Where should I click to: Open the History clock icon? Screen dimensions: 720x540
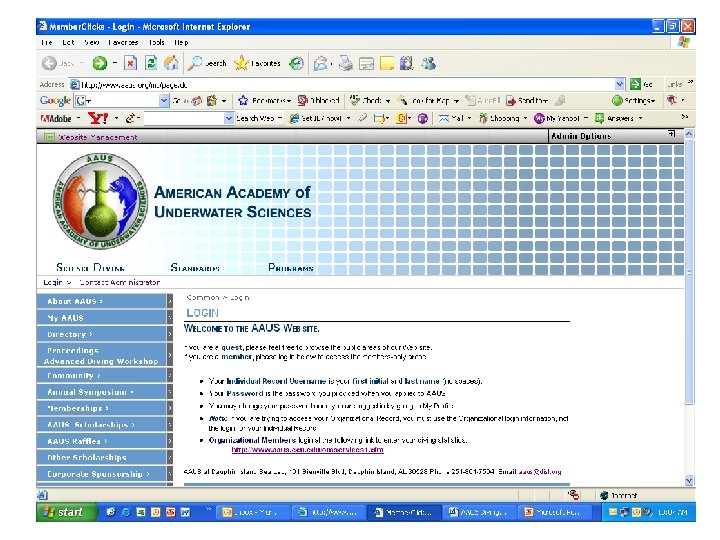tap(296, 63)
